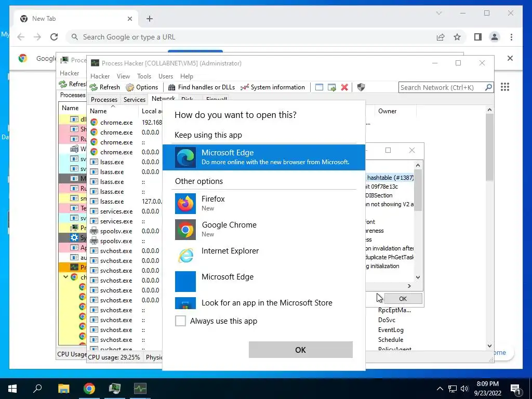Click the Chrome share page icon
Image resolution: width=532 pixels, height=399 pixels.
(x=441, y=37)
